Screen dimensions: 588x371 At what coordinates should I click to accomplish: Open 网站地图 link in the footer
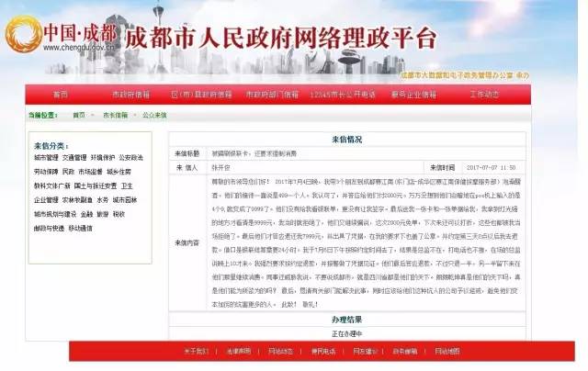coord(447,351)
